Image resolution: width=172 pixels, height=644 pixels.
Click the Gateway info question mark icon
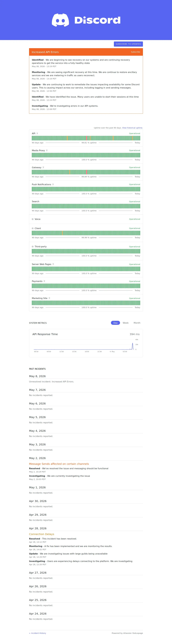(x=43, y=168)
